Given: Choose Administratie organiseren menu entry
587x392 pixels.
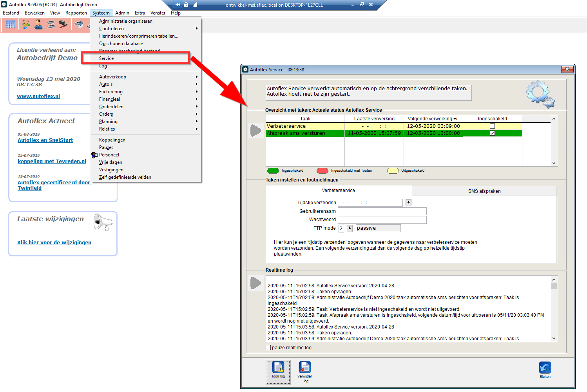Looking at the screenshot, I should [x=146, y=21].
